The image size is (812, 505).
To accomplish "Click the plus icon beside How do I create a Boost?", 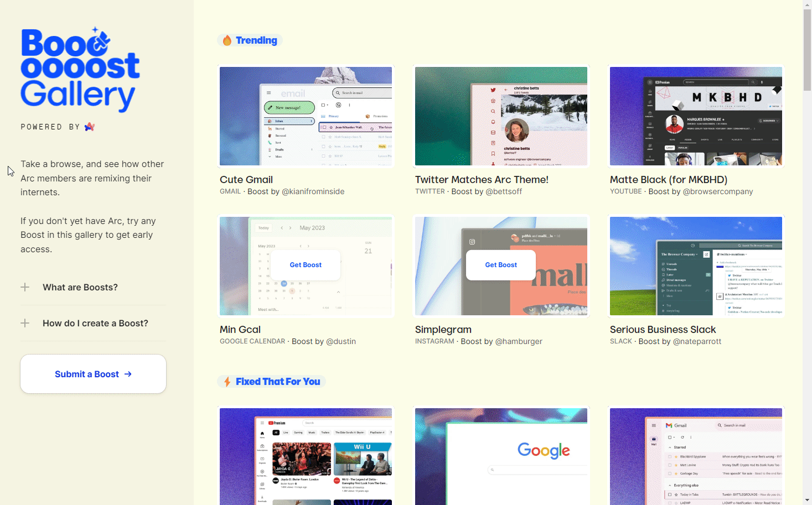I will click(25, 323).
